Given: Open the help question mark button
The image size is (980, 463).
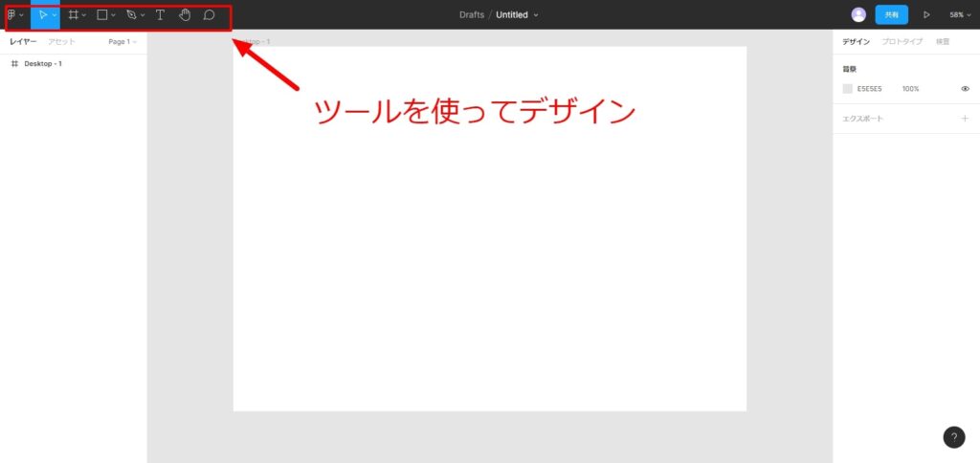Looking at the screenshot, I should click(953, 437).
